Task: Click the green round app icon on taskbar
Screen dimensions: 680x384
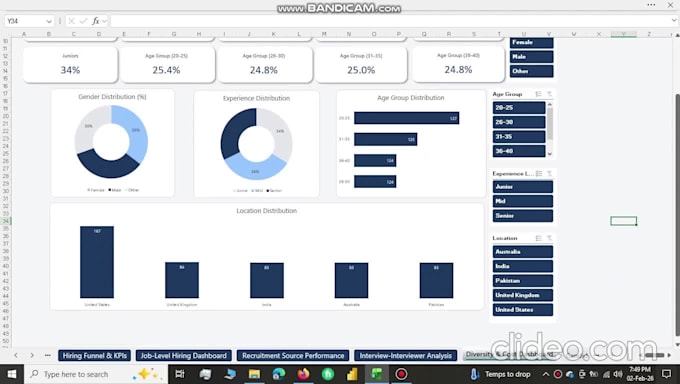Action: point(328,374)
